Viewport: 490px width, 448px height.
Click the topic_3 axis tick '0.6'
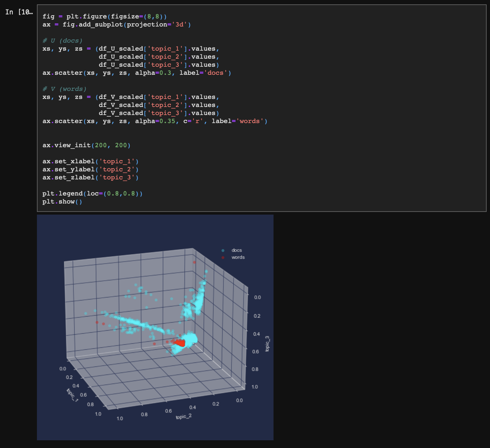point(255,351)
